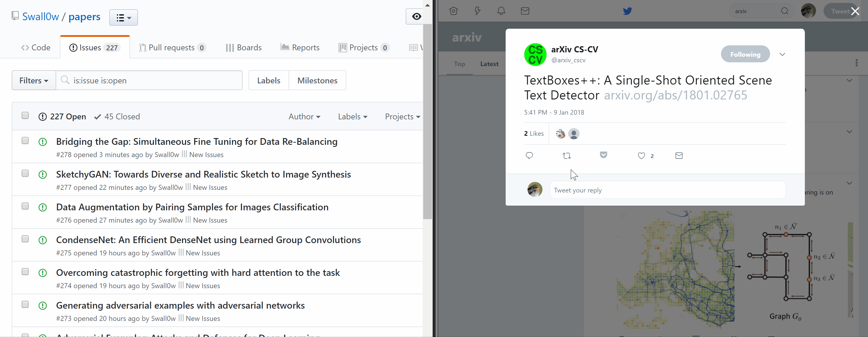Save tweet with the Pocket icon

coord(604,155)
